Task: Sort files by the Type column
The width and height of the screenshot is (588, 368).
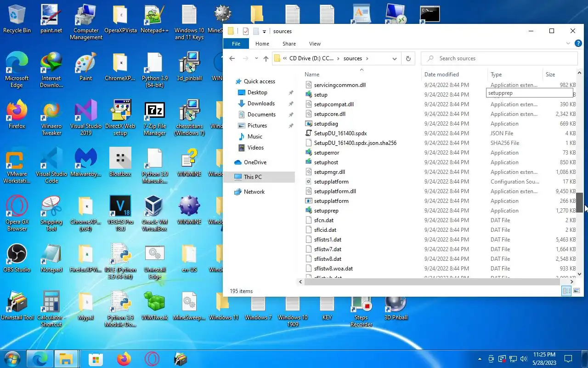Action: [x=515, y=74]
